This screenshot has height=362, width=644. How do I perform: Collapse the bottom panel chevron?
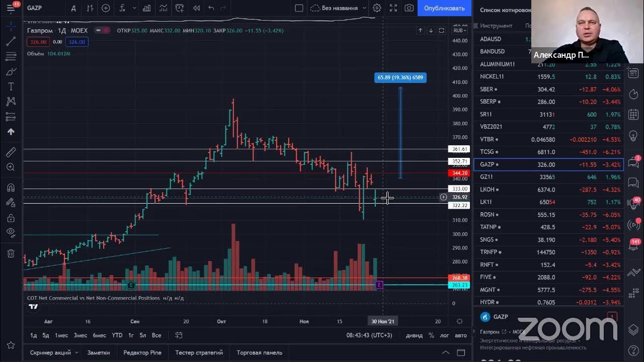[445, 352]
